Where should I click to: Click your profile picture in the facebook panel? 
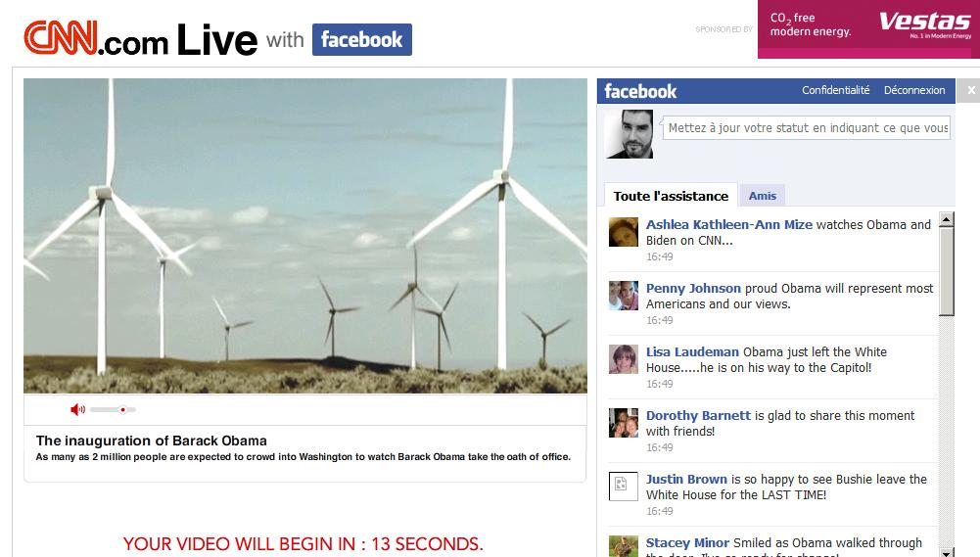630,134
